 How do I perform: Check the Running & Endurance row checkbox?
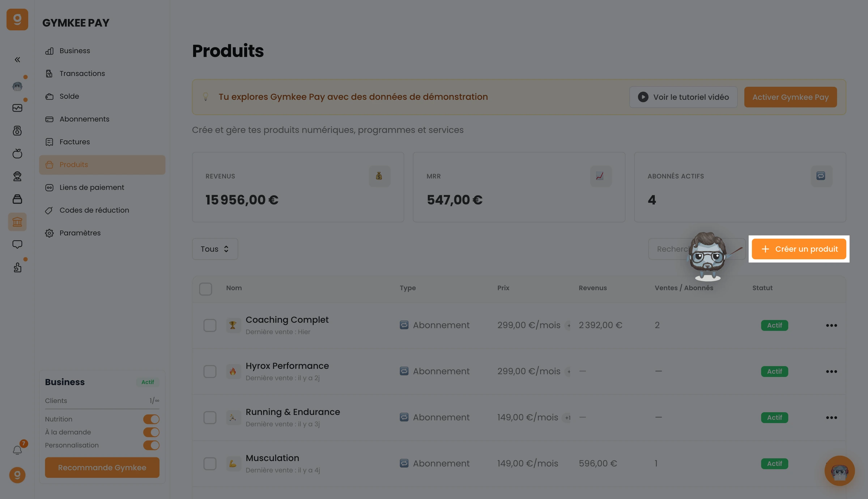(210, 418)
